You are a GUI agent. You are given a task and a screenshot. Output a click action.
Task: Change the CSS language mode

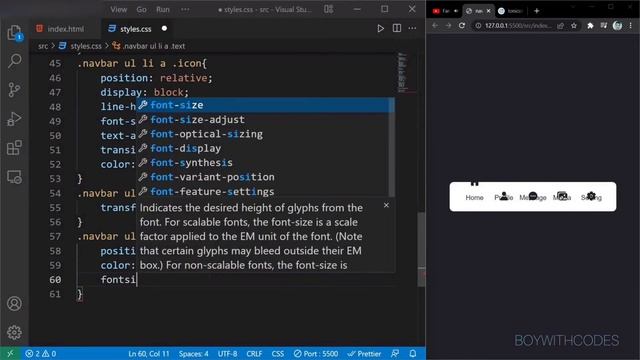point(278,353)
